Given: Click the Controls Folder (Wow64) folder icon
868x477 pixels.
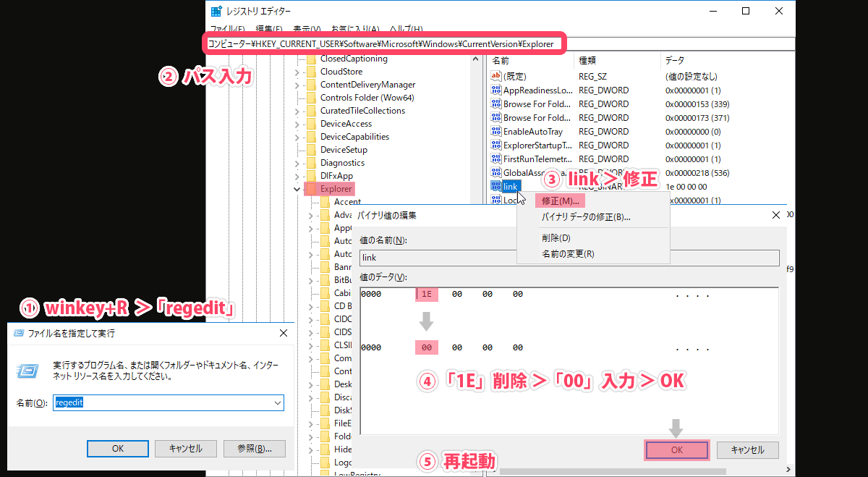Looking at the screenshot, I should tap(312, 98).
